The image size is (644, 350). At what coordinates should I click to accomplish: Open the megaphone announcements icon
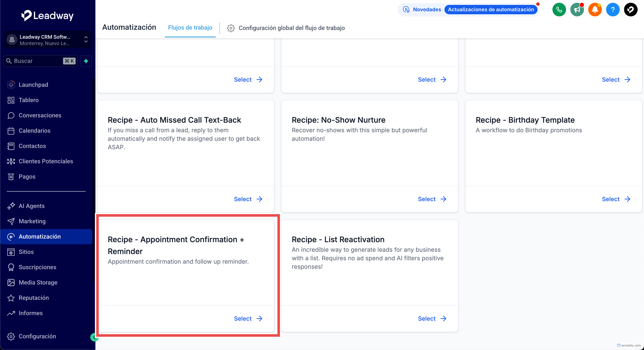pos(577,10)
